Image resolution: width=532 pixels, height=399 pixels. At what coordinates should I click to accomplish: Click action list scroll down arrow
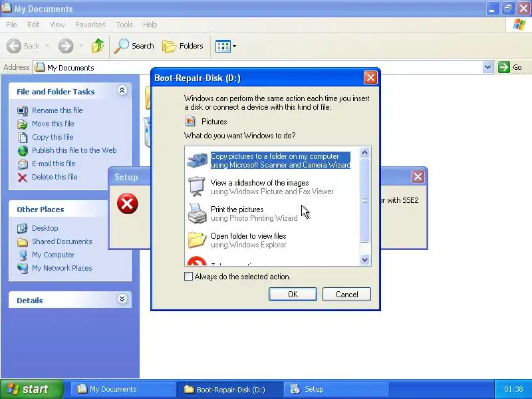tap(364, 260)
